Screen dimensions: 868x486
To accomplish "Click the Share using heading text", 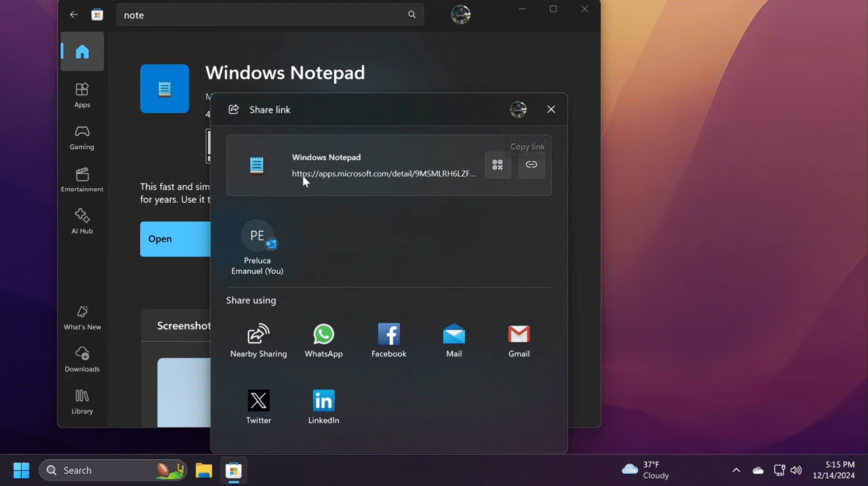I will point(251,300).
